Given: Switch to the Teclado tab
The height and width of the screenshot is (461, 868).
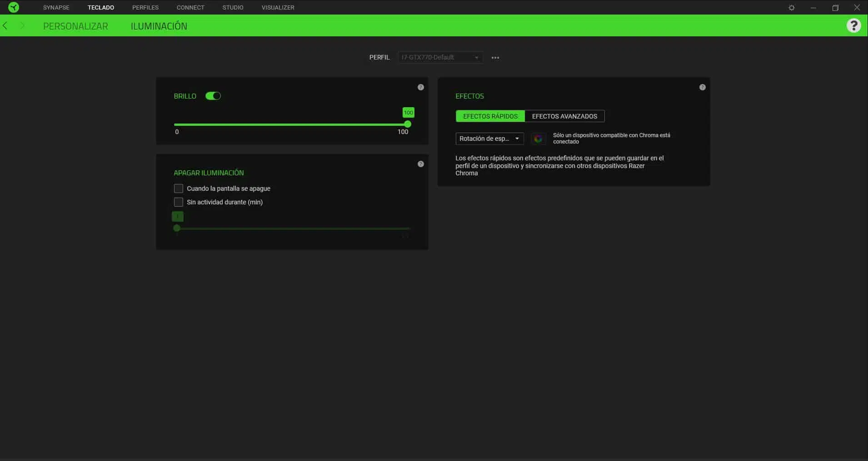Looking at the screenshot, I should 101,7.
